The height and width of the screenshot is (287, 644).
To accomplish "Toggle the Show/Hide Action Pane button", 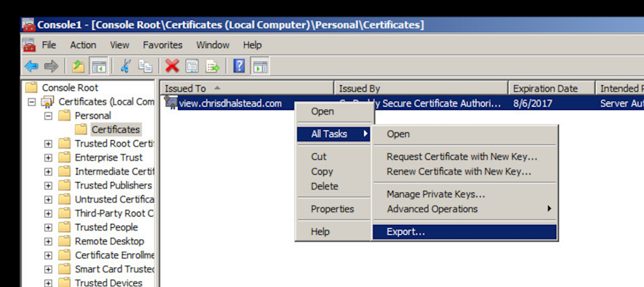I will click(260, 66).
